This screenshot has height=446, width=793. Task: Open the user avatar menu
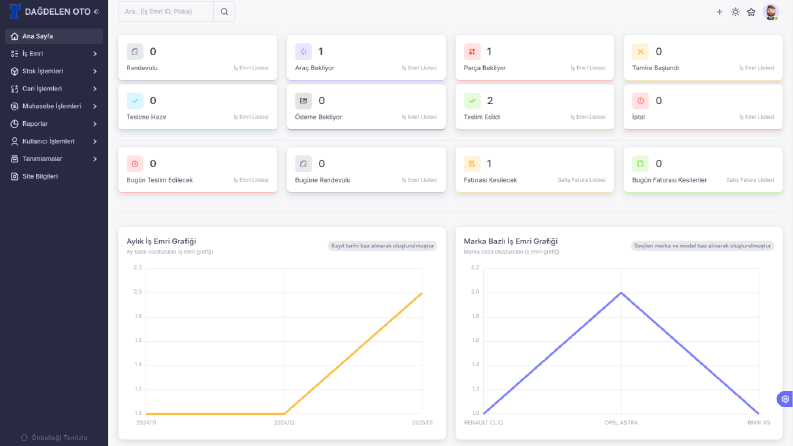[771, 12]
